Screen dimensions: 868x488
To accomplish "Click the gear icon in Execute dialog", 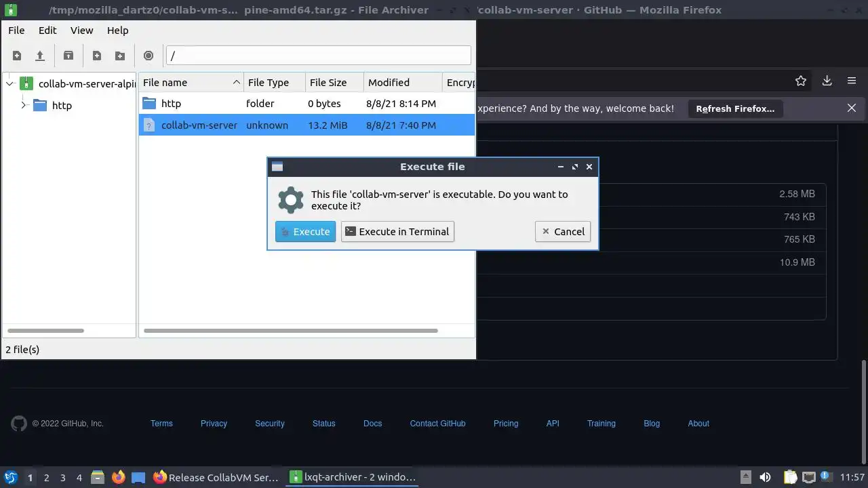I will point(291,200).
